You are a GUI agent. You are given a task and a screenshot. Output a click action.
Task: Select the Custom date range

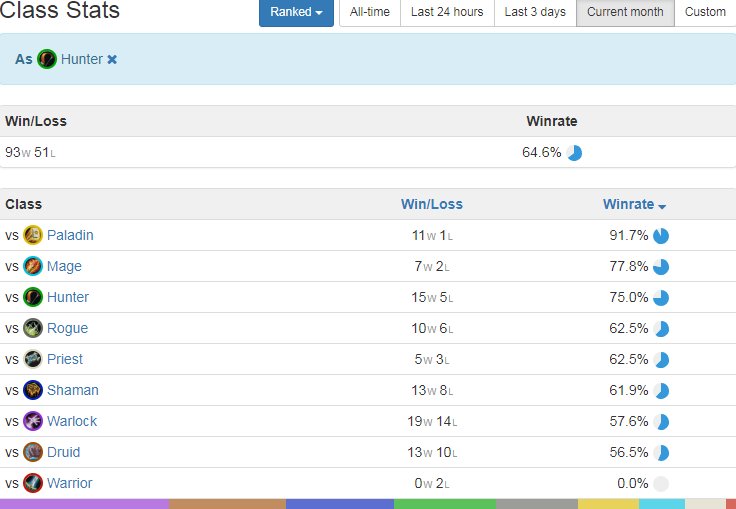click(705, 12)
